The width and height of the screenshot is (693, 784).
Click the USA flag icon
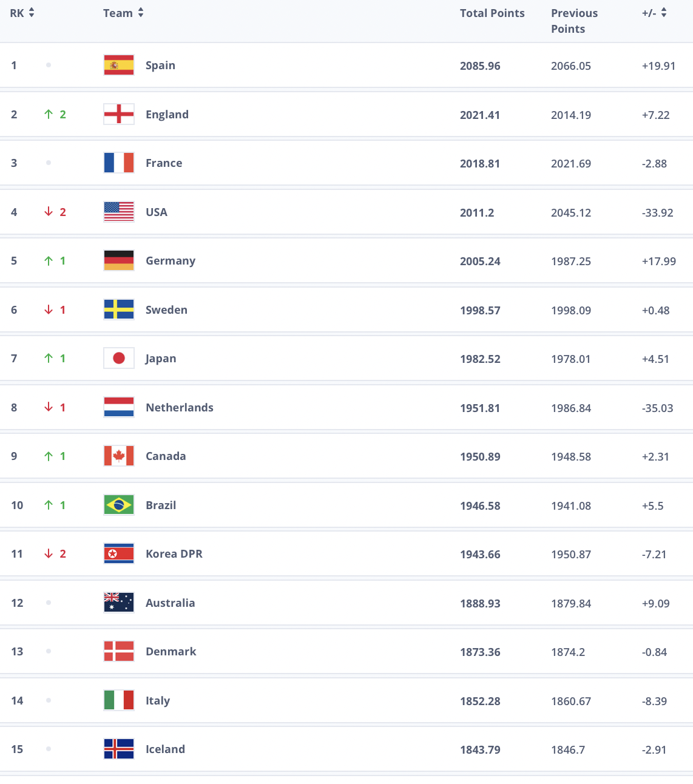(119, 212)
